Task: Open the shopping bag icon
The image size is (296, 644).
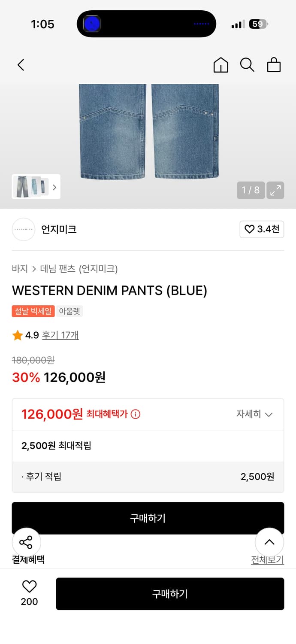Action: pyautogui.click(x=274, y=65)
